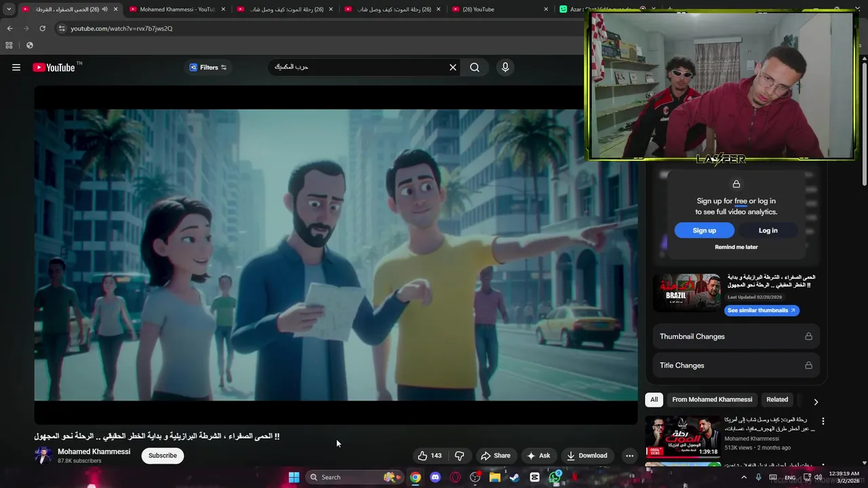Viewport: 868px width, 488px height.
Task: Toggle microphone icon in system tray
Action: point(758,478)
